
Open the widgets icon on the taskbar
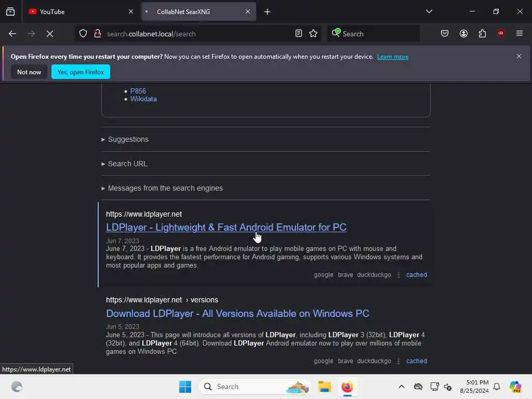[17, 387]
